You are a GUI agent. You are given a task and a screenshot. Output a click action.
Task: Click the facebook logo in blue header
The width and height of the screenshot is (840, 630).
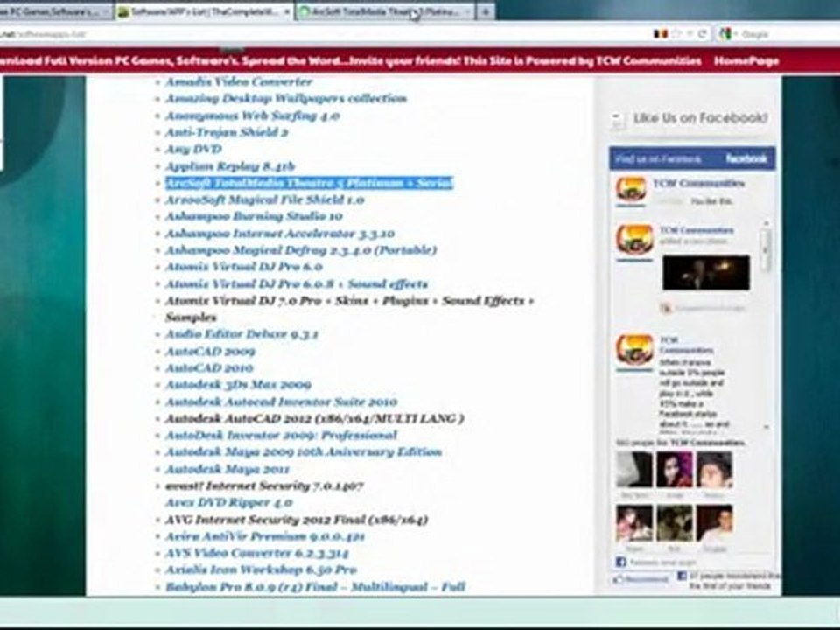pos(746,158)
